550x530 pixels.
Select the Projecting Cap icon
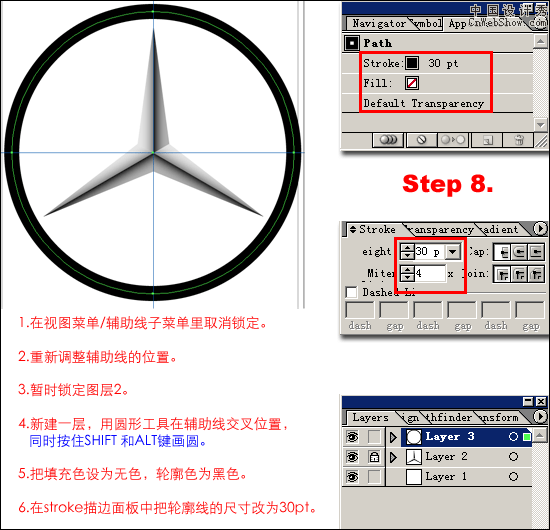pos(536,252)
